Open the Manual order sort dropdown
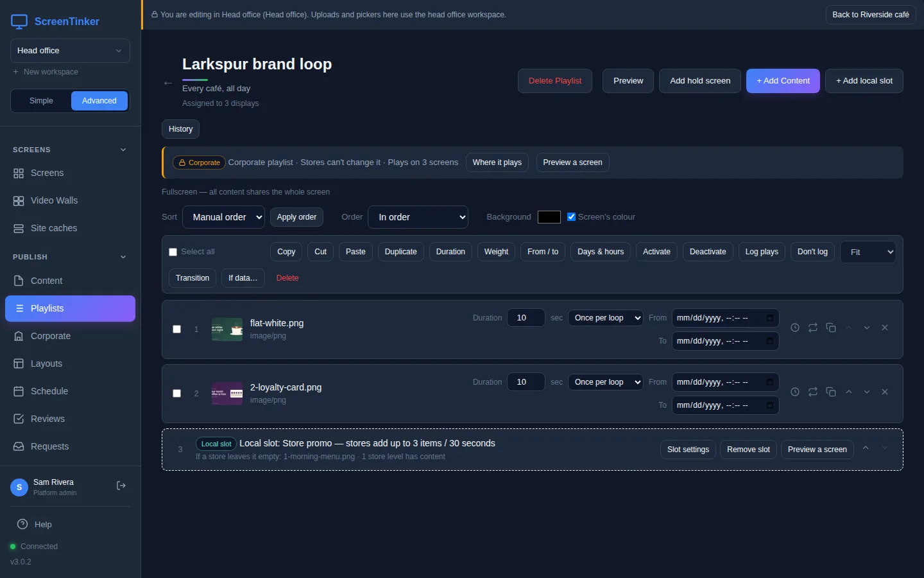Image resolution: width=924 pixels, height=578 pixels. [223, 217]
